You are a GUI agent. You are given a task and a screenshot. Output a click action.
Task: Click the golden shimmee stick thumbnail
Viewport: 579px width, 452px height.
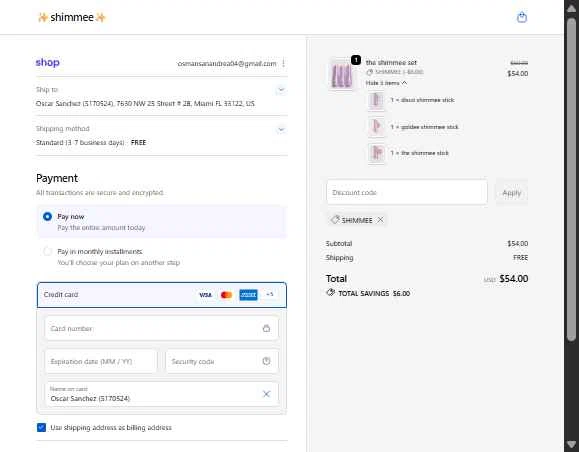pyautogui.click(x=376, y=127)
